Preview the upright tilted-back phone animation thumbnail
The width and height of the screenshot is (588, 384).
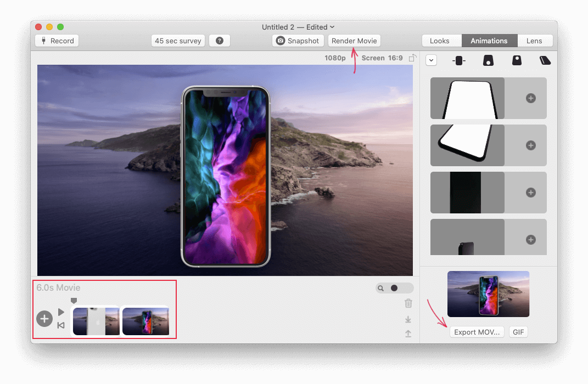[x=467, y=98]
